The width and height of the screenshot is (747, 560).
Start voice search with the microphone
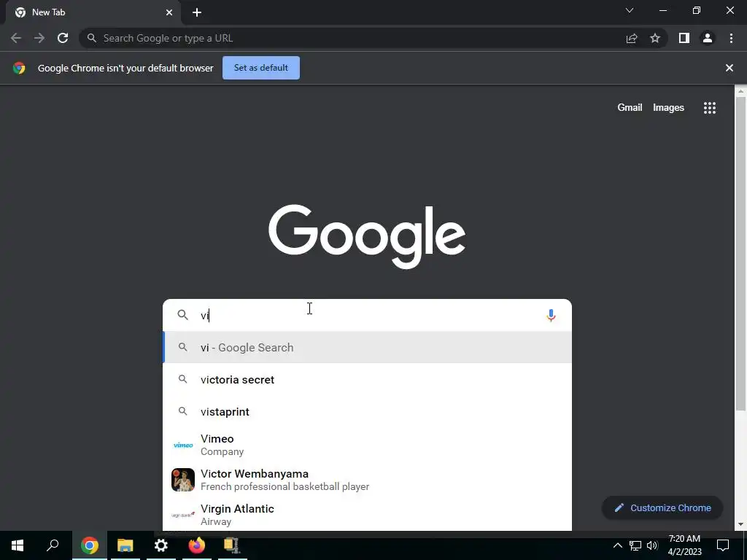(551, 315)
